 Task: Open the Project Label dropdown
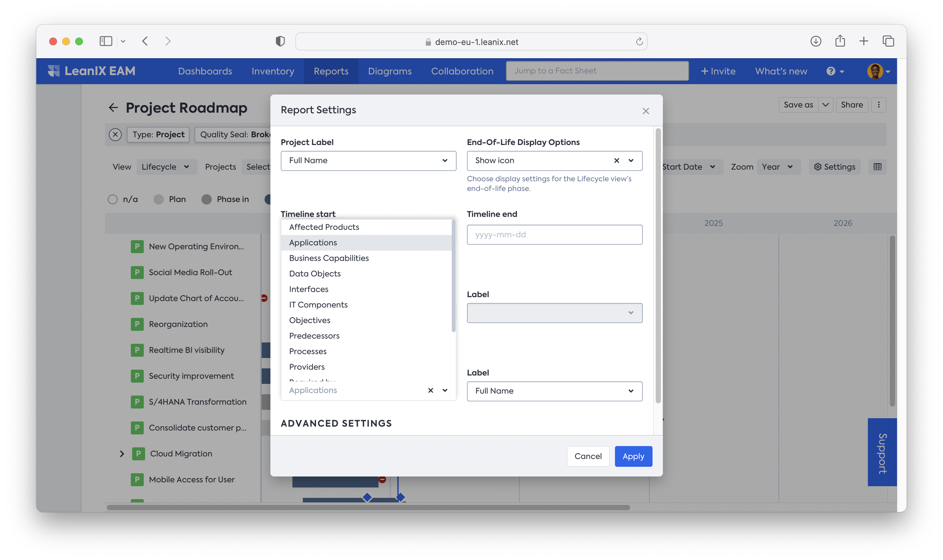368,161
